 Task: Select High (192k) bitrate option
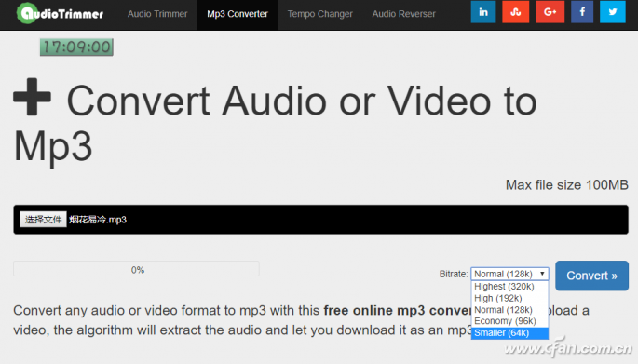click(509, 298)
